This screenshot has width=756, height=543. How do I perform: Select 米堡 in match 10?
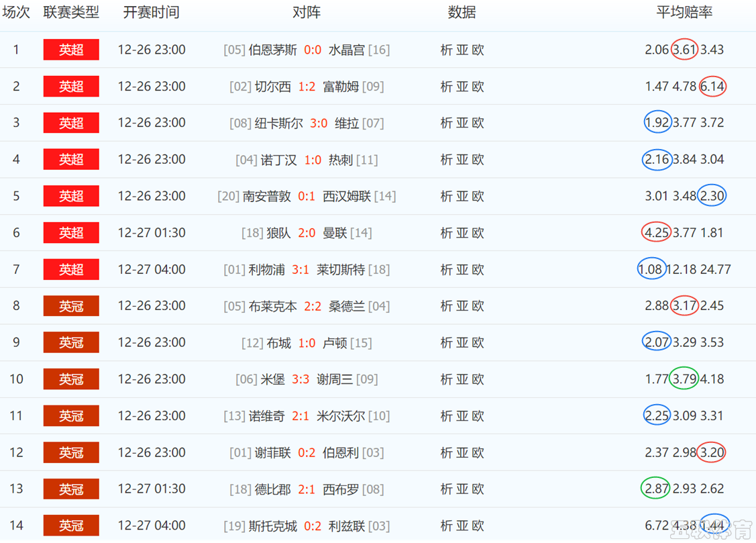(273, 379)
